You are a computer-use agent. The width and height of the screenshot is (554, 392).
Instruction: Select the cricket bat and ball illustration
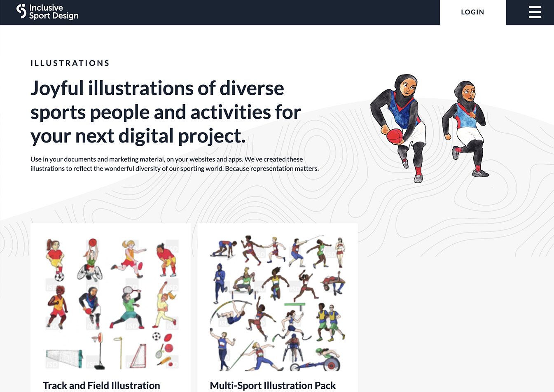165,362
